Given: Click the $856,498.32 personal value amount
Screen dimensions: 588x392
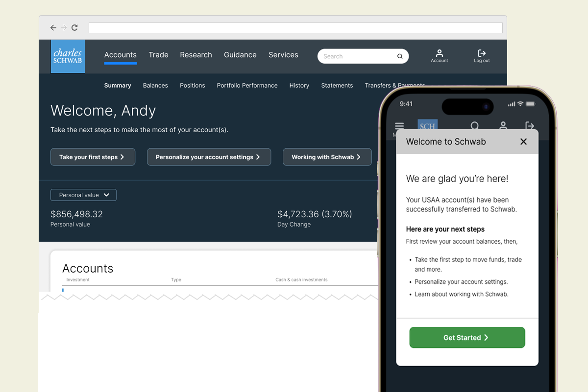Looking at the screenshot, I should click(76, 214).
